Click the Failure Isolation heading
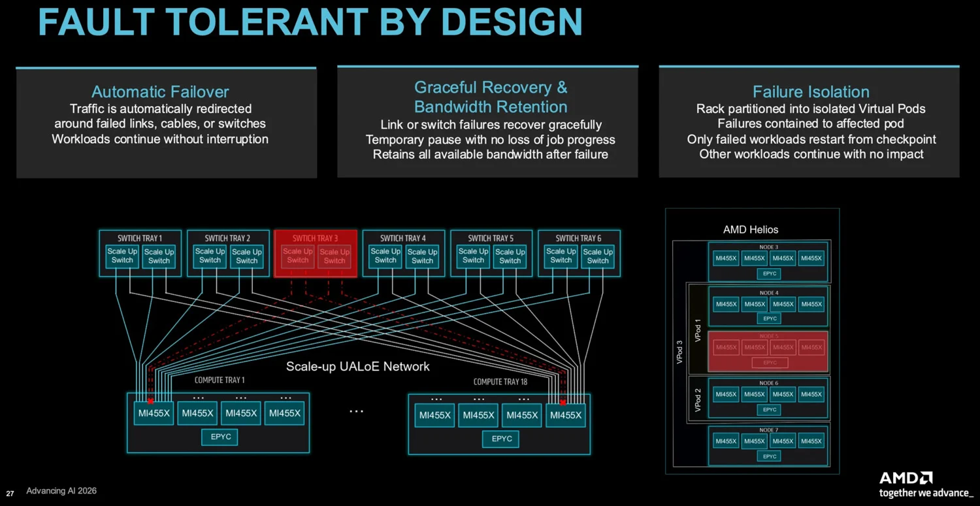Viewport: 980px width, 506px height. (x=811, y=92)
